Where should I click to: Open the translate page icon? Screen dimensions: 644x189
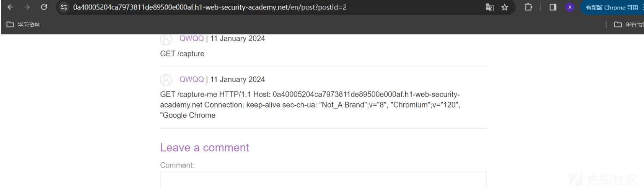pos(489,7)
